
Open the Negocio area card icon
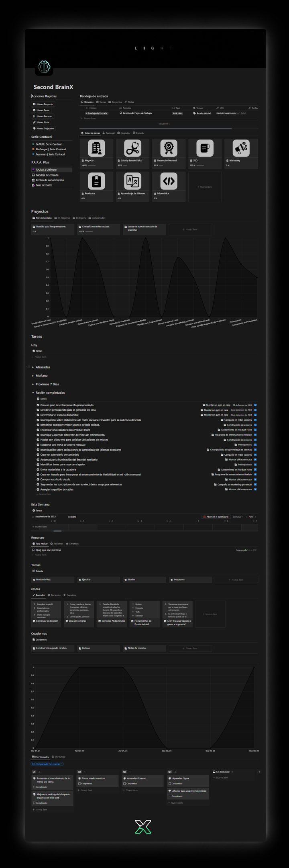click(96, 148)
